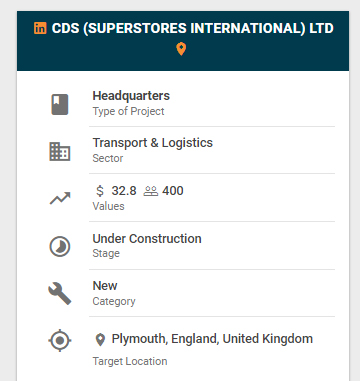This screenshot has height=381, width=360.
Task: Select the book icon beside Headquarters
Action: click(x=60, y=105)
